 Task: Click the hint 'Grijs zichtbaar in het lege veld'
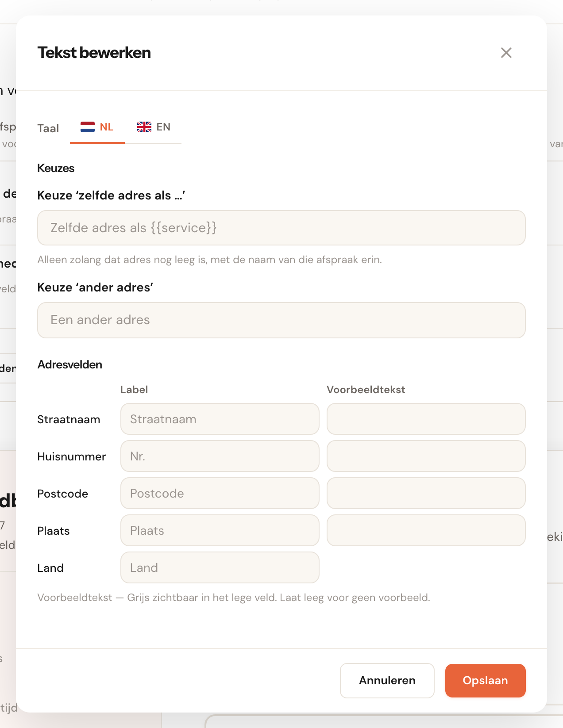(x=202, y=598)
